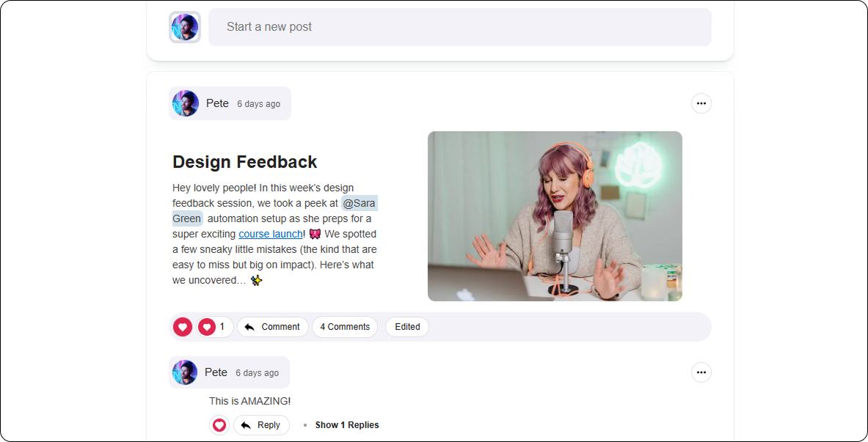This screenshot has width=868, height=442.
Task: Open Pete's avatar in the post header
Action: 186,103
